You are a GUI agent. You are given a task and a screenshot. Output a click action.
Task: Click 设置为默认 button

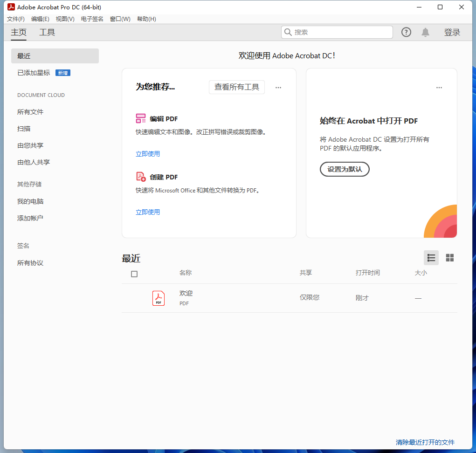[345, 169]
